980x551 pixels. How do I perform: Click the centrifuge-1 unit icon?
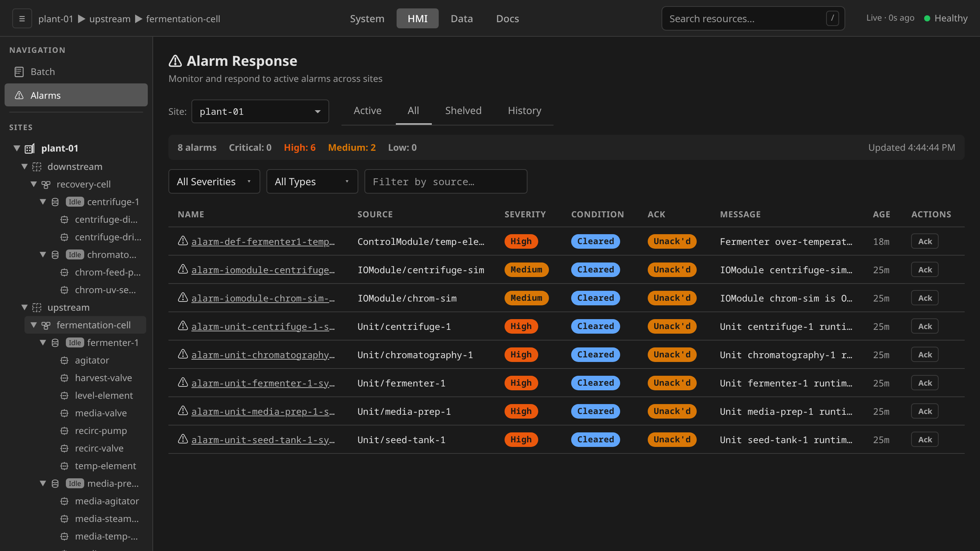click(x=55, y=202)
